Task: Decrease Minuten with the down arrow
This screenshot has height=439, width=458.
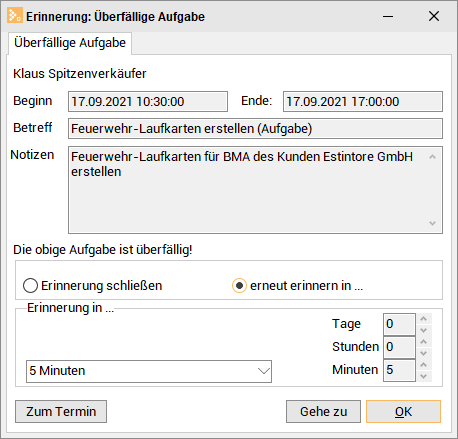Action: tap(424, 376)
